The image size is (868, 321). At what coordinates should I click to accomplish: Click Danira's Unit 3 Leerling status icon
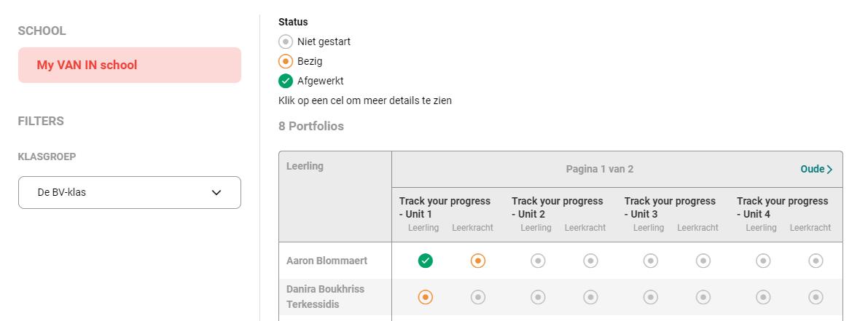click(x=650, y=297)
